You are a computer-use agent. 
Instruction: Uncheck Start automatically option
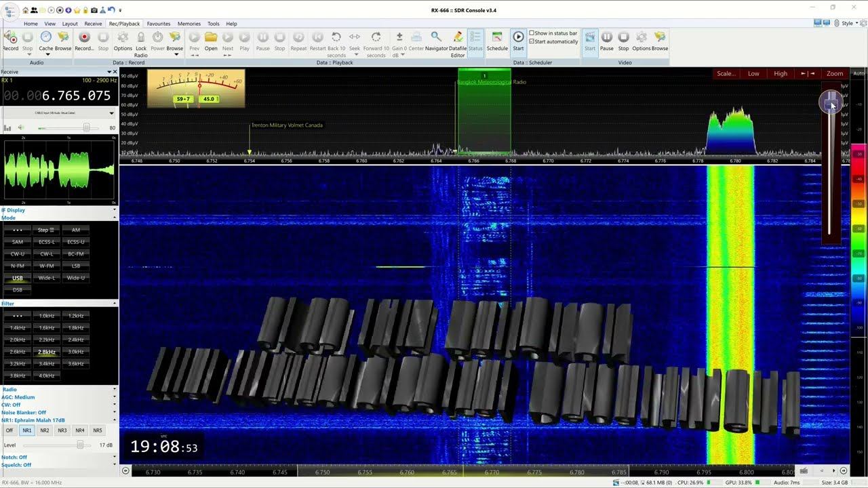point(532,41)
